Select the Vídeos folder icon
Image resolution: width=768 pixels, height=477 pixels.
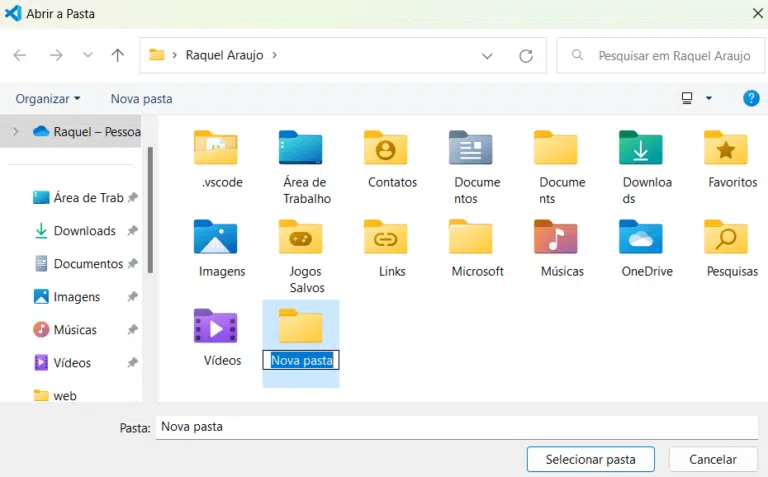point(215,327)
